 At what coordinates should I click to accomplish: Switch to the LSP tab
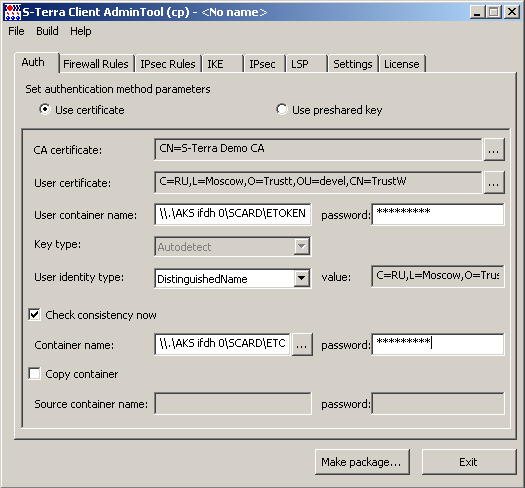point(306,64)
